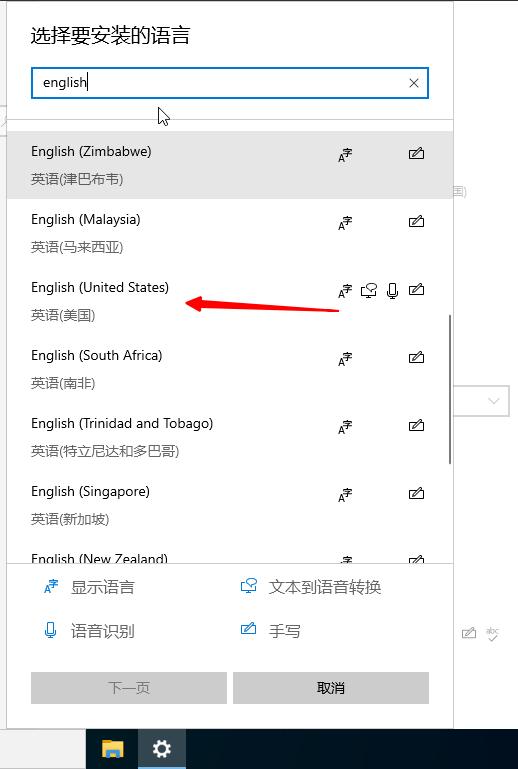Image resolution: width=518 pixels, height=769 pixels.
Task: Choose English (Zimbabwe) from the list
Action: 230,165
